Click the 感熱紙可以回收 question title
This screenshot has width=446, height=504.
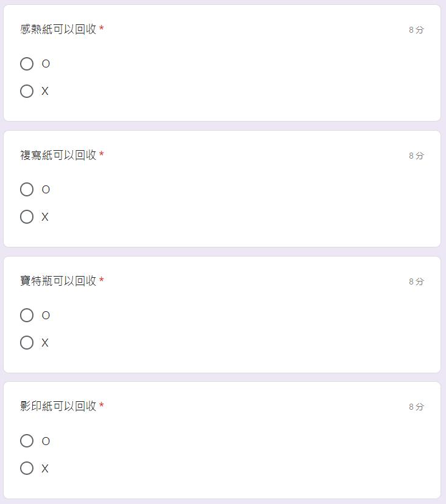pyautogui.click(x=58, y=29)
